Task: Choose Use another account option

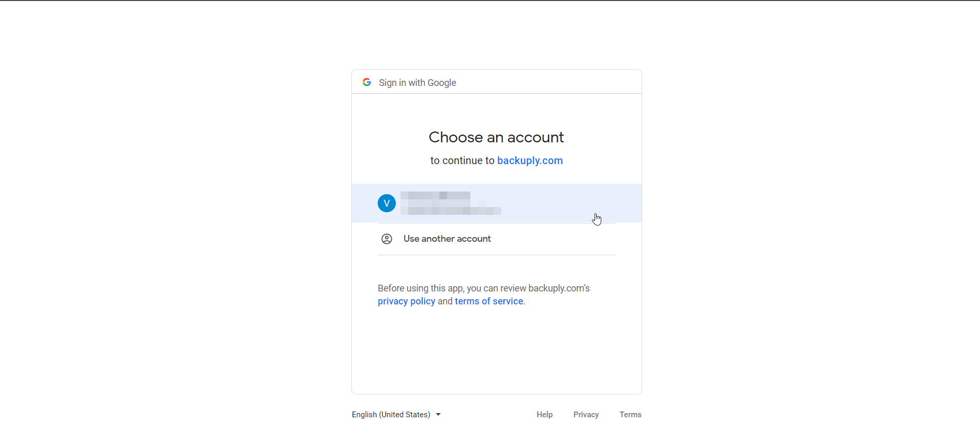Action: tap(447, 239)
